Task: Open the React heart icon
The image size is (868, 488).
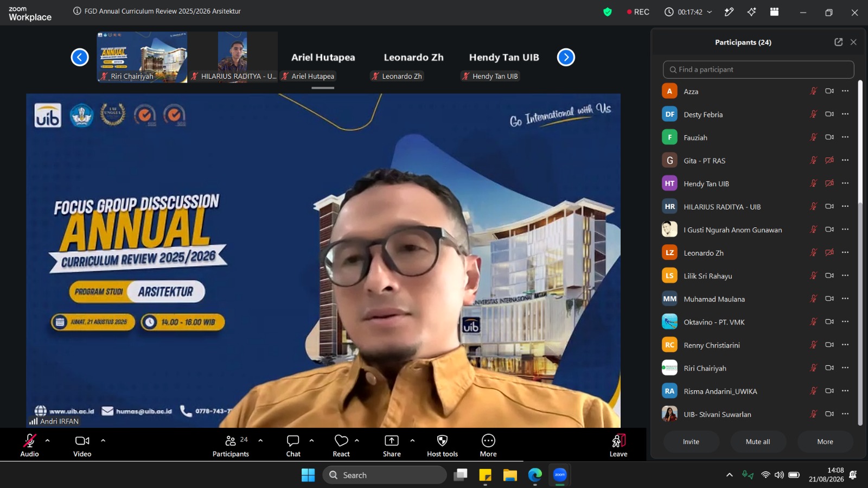Action: [341, 440]
